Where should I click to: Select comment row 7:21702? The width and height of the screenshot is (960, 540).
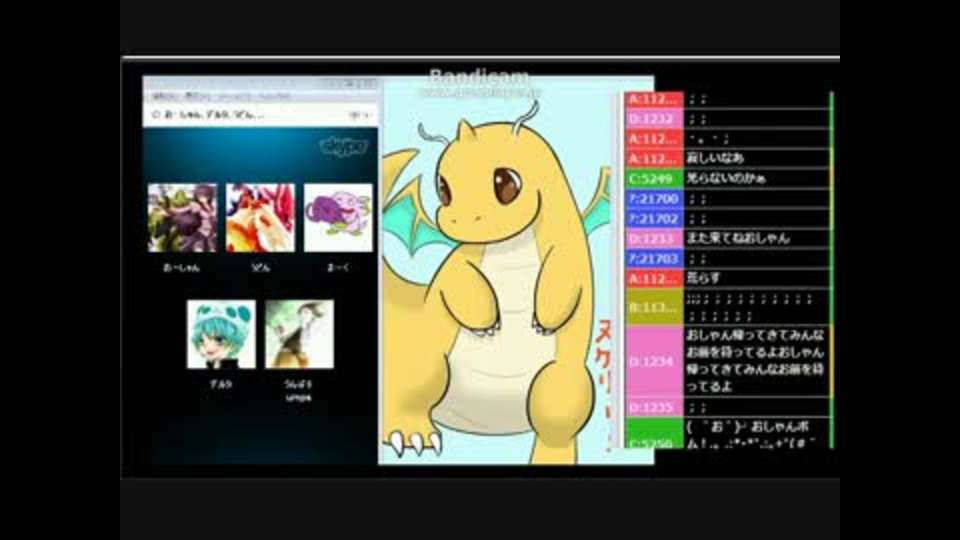727,219
